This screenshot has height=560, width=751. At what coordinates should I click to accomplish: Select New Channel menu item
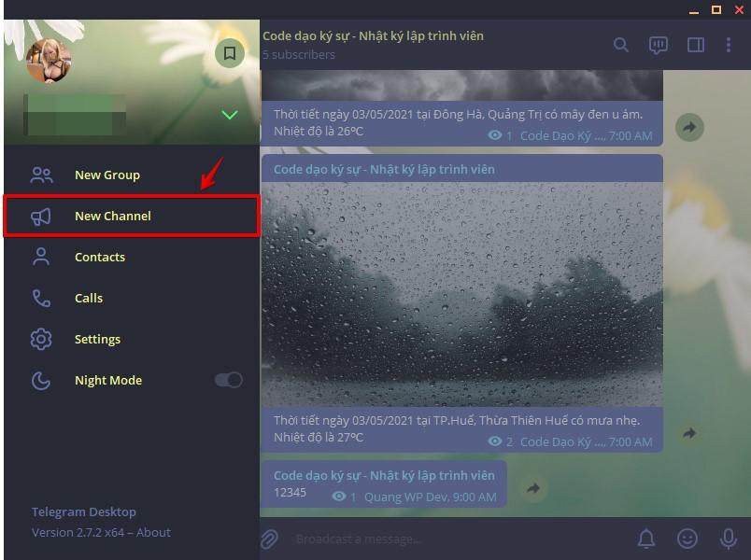pos(132,216)
